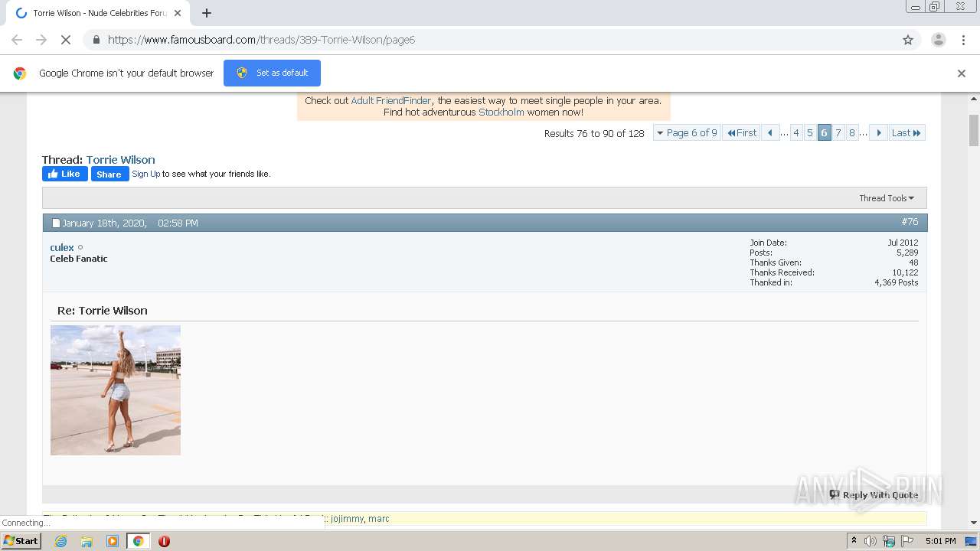The height and width of the screenshot is (551, 980).
Task: Open the Chrome profile avatar menu
Action: pyautogui.click(x=938, y=40)
